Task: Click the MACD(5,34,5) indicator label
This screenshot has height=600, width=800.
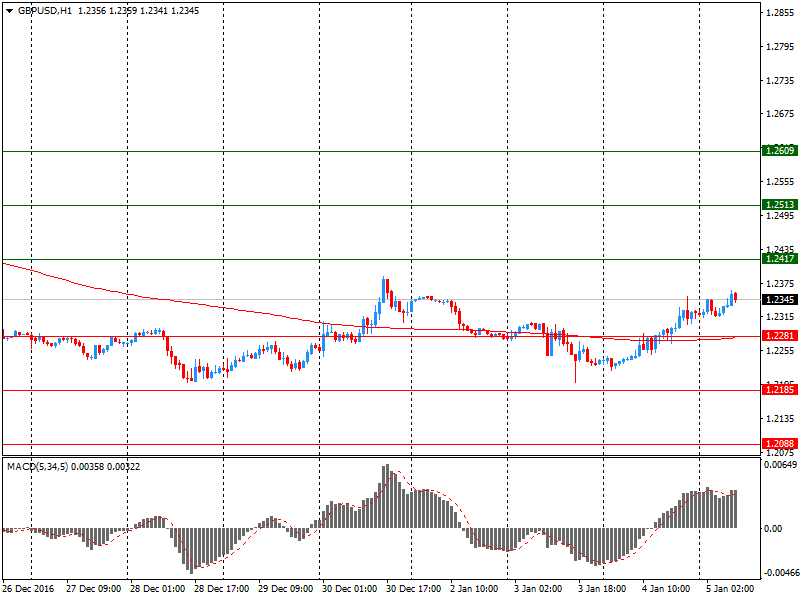Action: pyautogui.click(x=37, y=467)
